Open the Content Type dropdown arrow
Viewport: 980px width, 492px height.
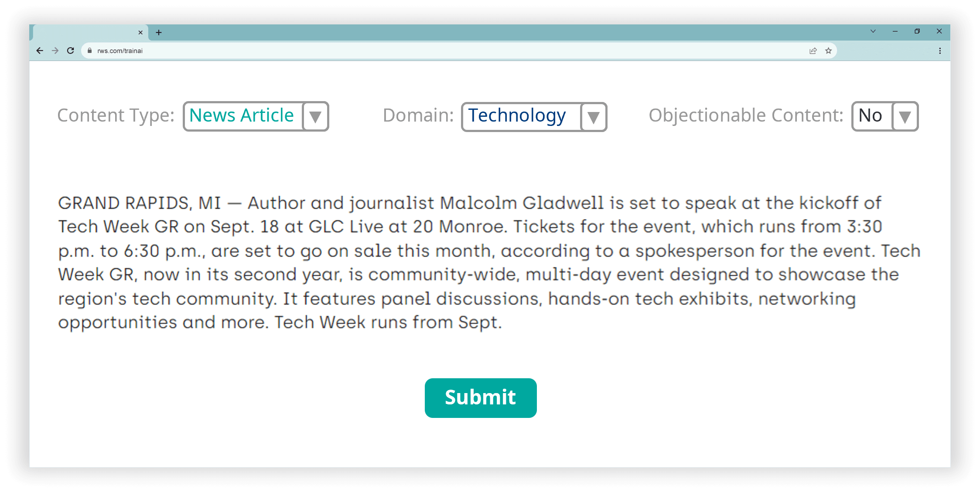tap(315, 117)
